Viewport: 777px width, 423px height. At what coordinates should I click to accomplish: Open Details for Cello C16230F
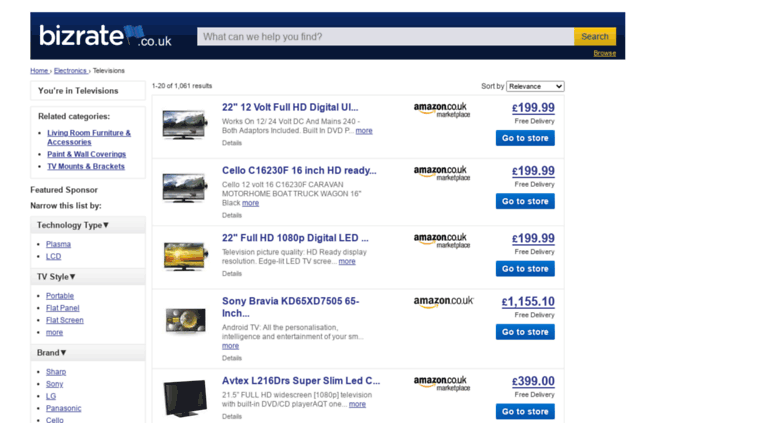click(x=232, y=215)
